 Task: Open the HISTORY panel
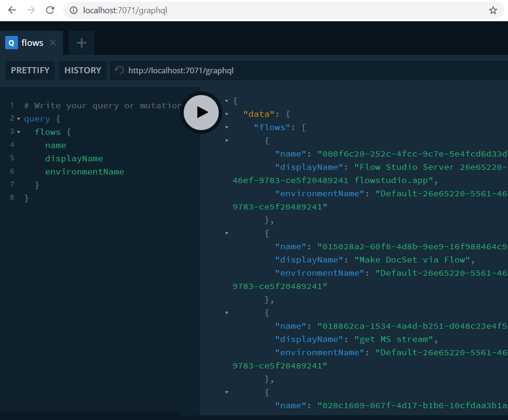pyautogui.click(x=83, y=70)
